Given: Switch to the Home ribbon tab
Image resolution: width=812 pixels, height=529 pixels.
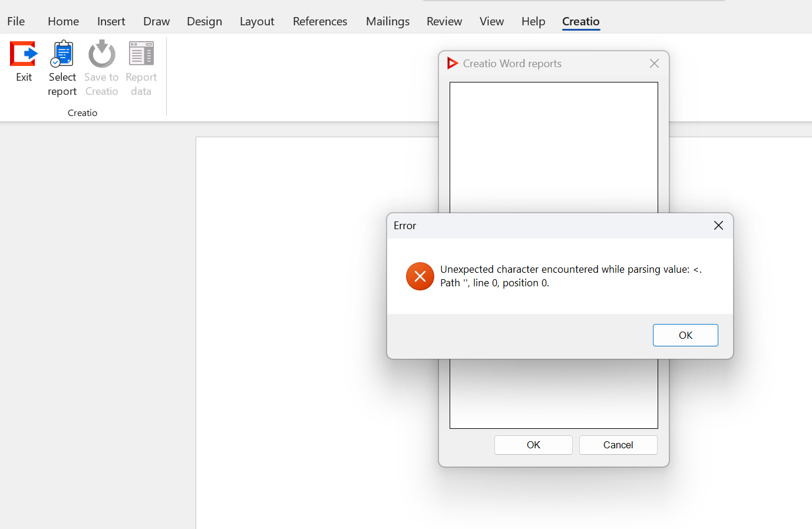Looking at the screenshot, I should 63,21.
